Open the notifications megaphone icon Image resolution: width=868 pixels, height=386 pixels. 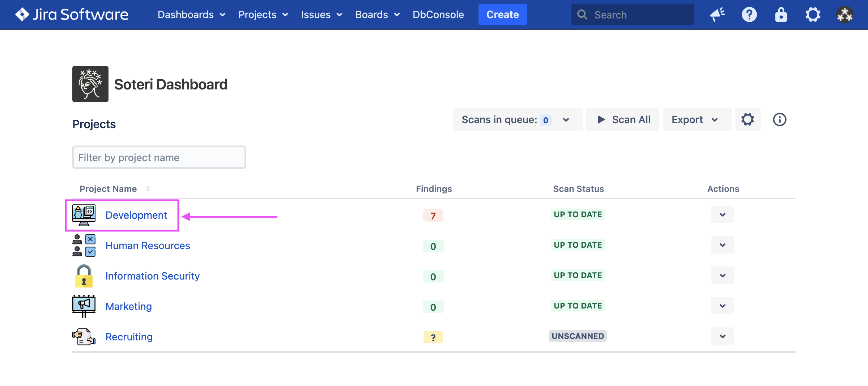pyautogui.click(x=717, y=14)
